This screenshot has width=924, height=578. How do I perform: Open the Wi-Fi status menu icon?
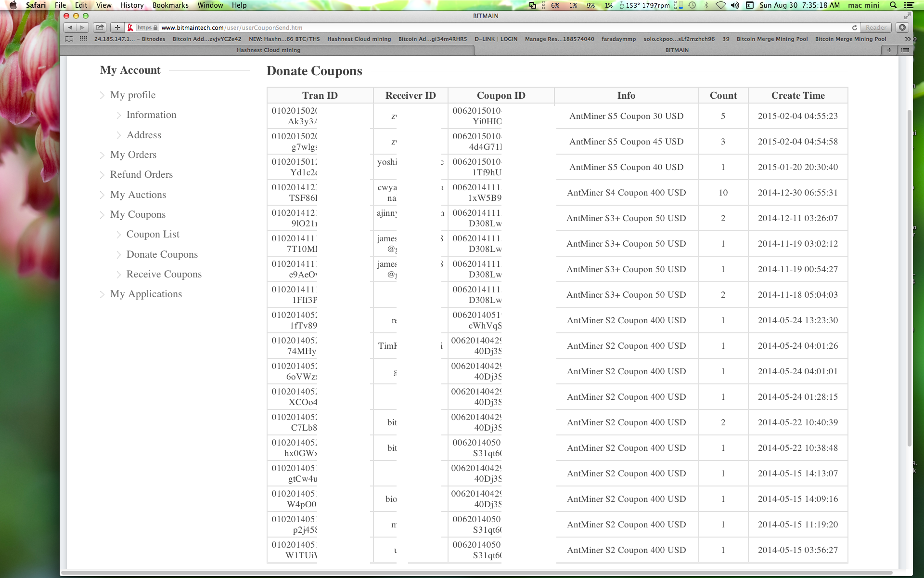[720, 5]
